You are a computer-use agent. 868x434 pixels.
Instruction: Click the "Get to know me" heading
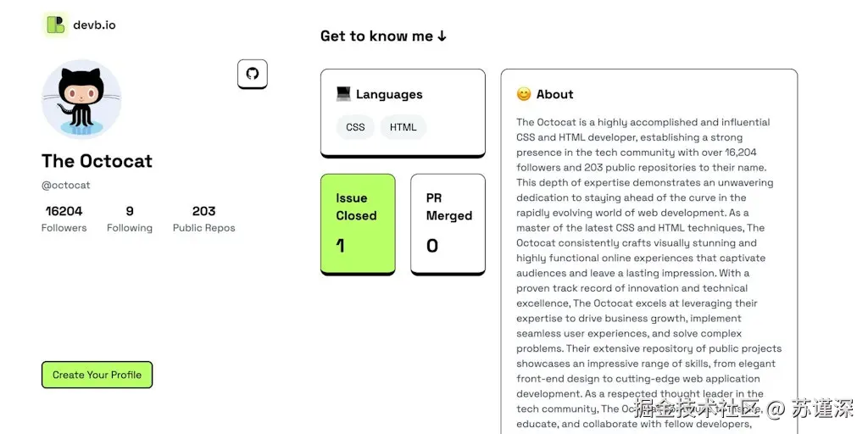point(376,36)
